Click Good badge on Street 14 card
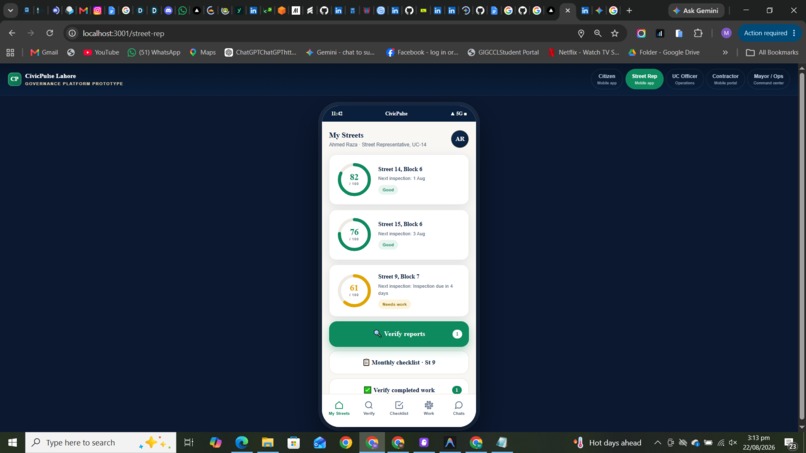 click(388, 190)
